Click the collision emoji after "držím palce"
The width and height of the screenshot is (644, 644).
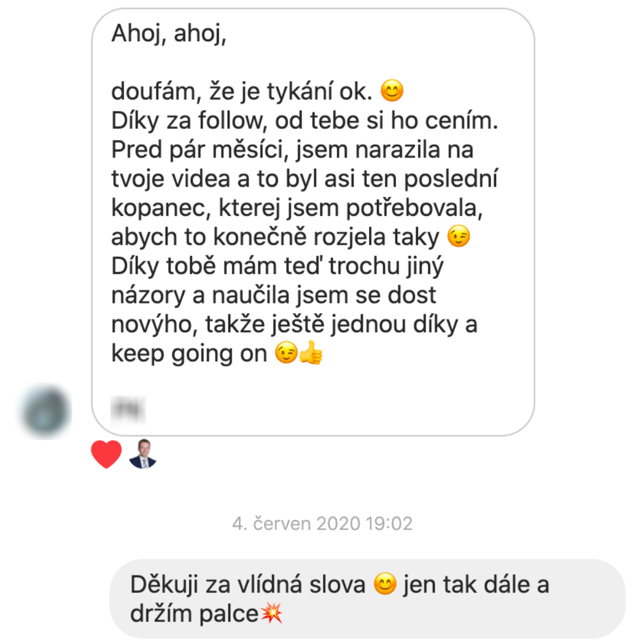(x=272, y=613)
